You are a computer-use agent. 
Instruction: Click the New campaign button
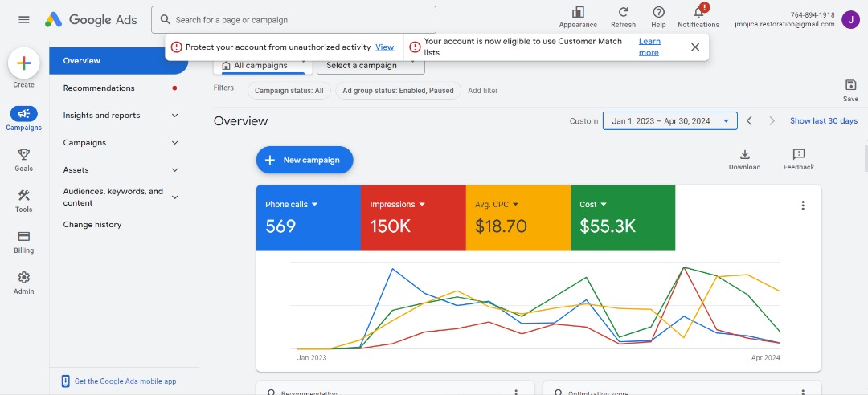click(305, 160)
